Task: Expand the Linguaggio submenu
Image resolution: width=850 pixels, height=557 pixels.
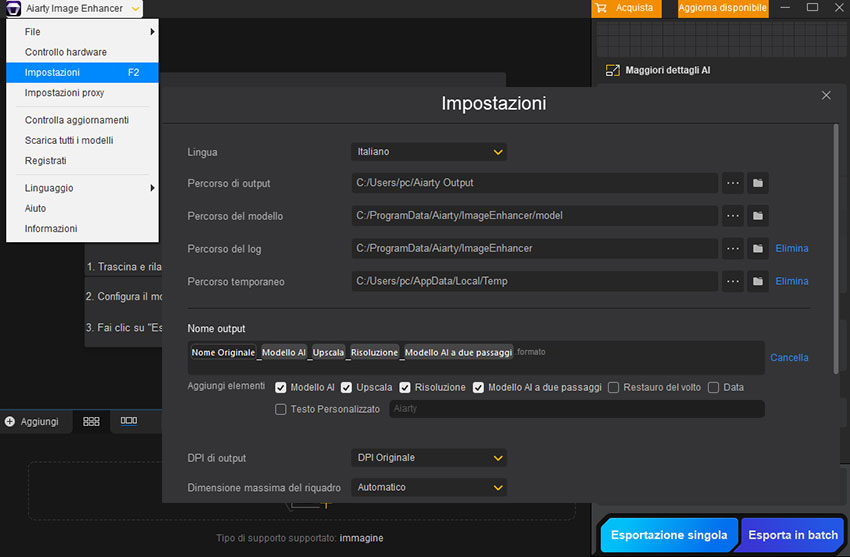Action: tap(82, 188)
